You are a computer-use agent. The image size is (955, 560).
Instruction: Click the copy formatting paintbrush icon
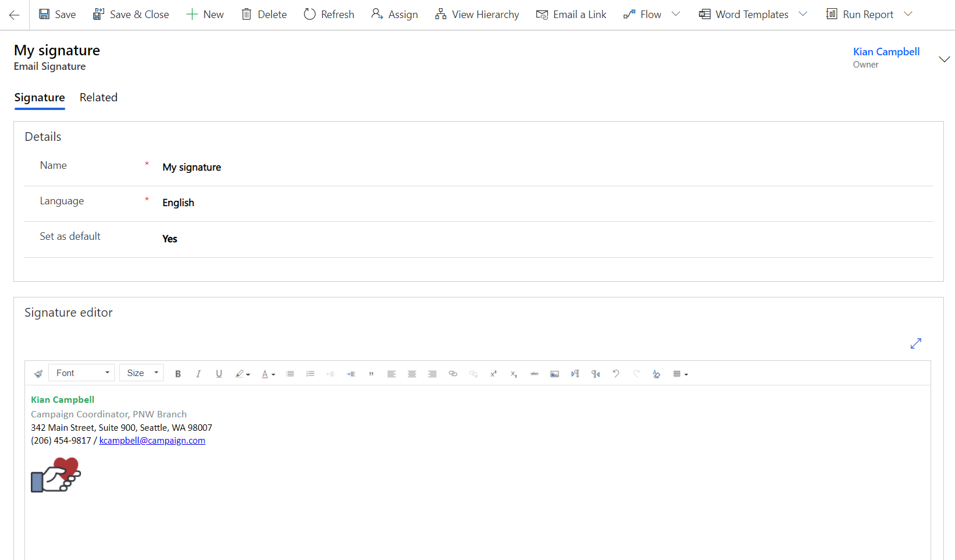coord(38,374)
